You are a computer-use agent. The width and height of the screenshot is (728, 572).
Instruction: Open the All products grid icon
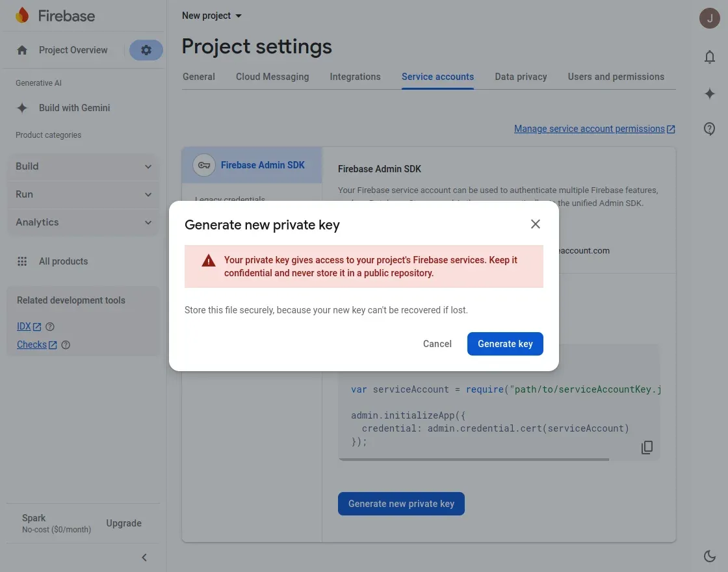22,261
